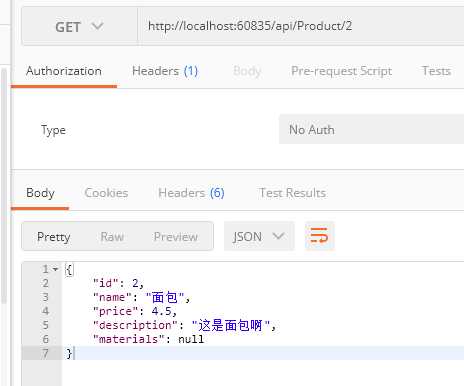Open response Headers (6) tab
This screenshot has width=464, height=386.
(191, 193)
